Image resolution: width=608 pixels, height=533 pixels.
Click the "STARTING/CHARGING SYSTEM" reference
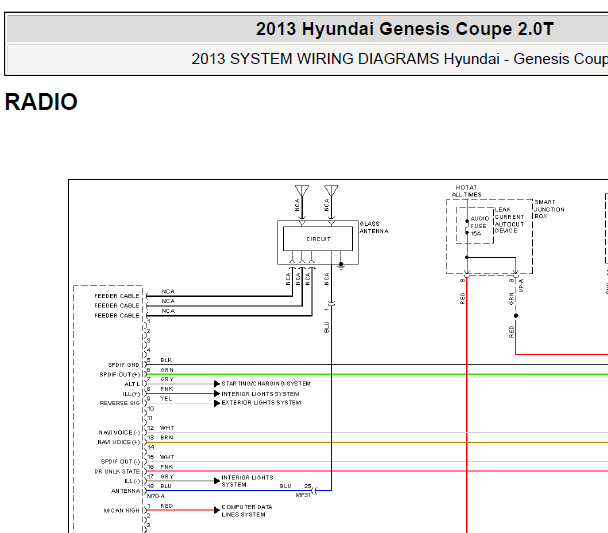266,384
